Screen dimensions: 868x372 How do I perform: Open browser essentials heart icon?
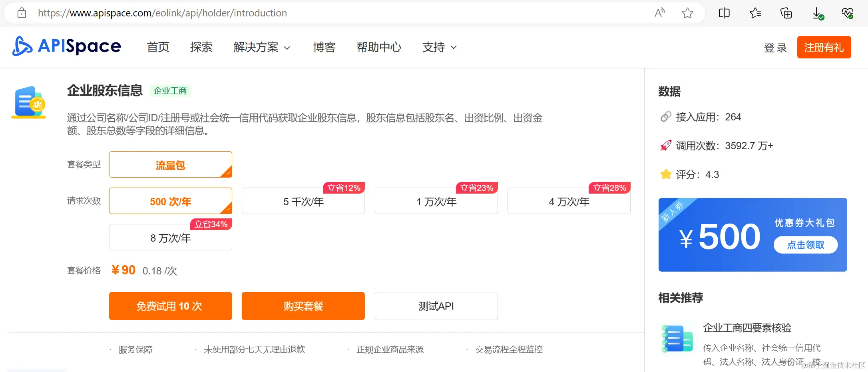[848, 13]
